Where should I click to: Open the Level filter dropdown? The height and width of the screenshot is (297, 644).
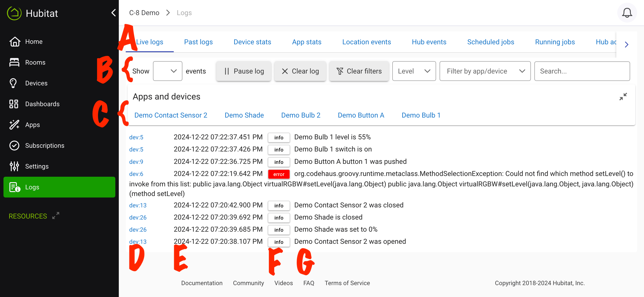click(414, 71)
